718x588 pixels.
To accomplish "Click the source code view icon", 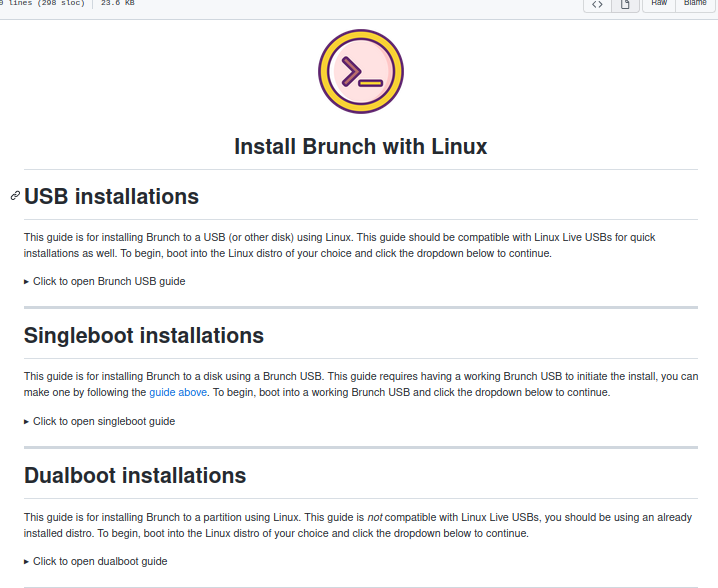I will click(597, 5).
